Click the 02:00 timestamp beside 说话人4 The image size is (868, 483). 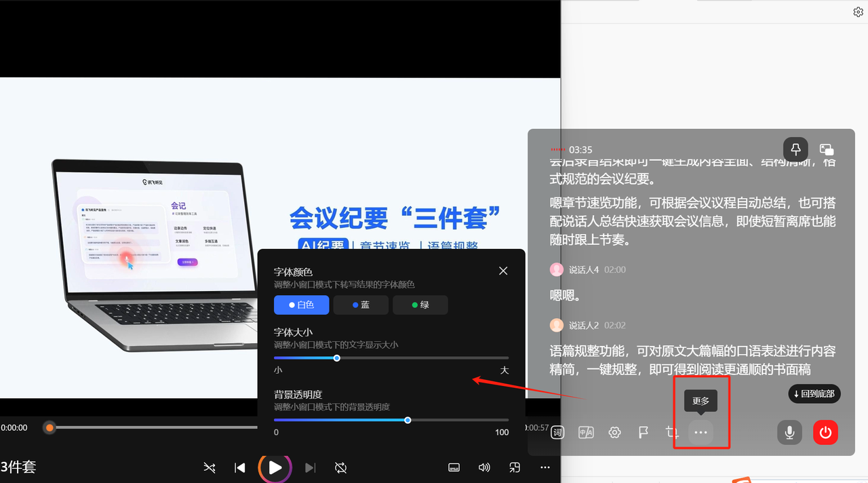coord(615,269)
